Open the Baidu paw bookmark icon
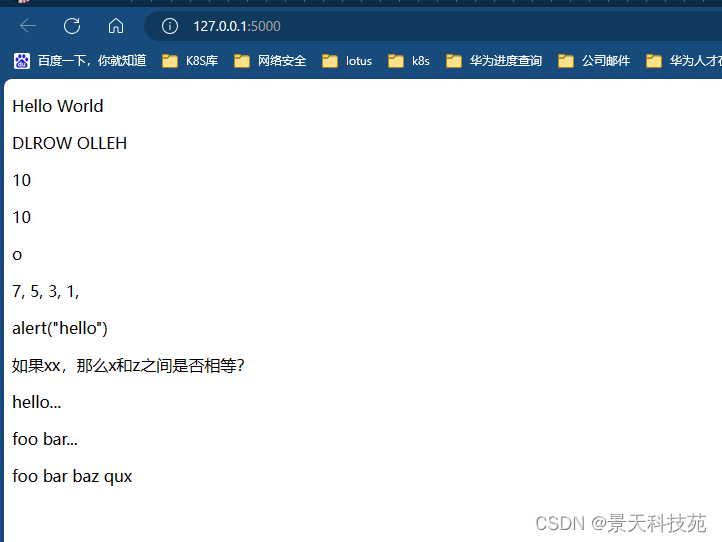 22,61
